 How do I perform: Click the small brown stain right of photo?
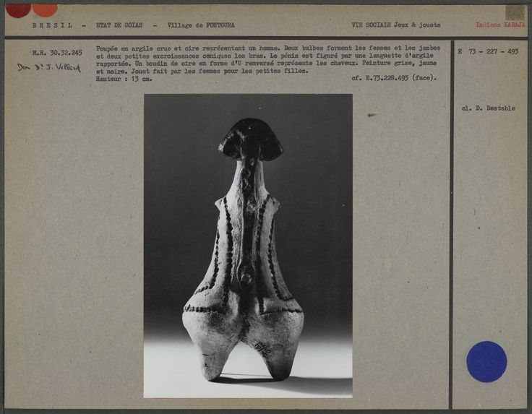[x=371, y=115]
